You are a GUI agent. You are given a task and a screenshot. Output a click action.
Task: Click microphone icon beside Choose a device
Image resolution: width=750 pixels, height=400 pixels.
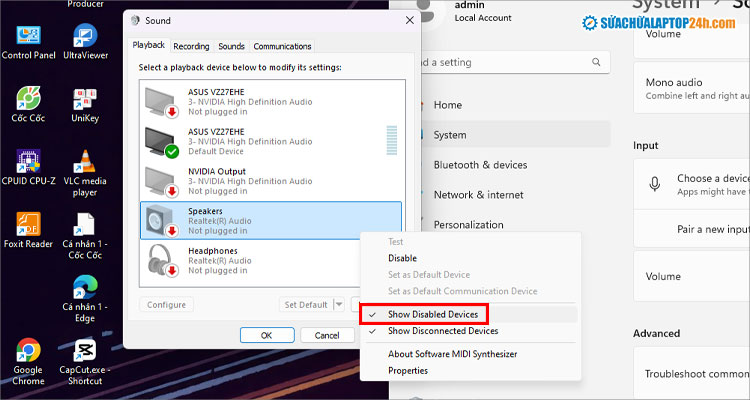[x=655, y=184]
